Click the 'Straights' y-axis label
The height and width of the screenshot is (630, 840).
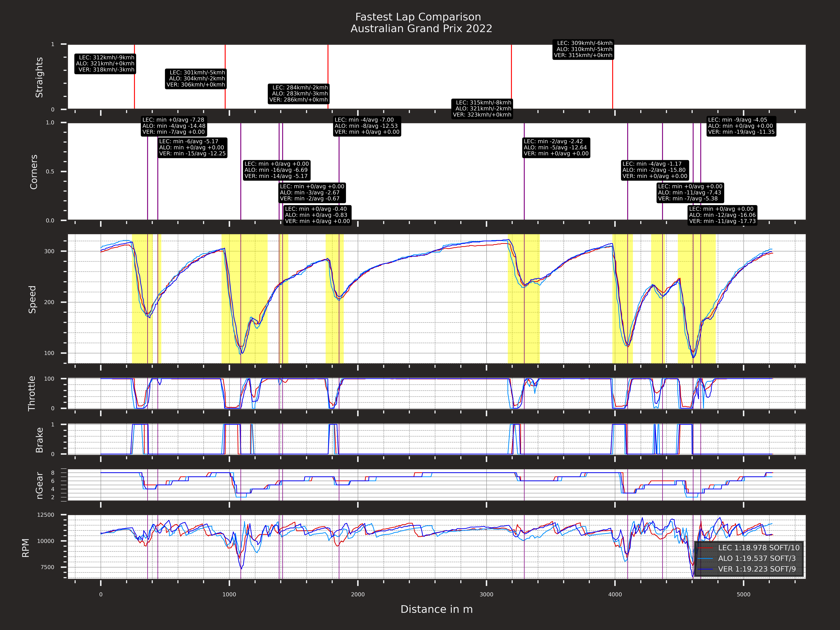[39, 77]
